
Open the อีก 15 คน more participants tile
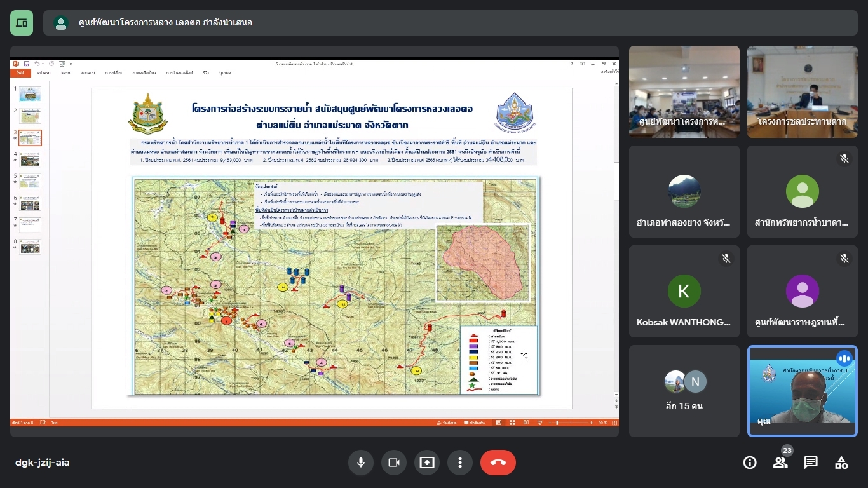click(x=684, y=391)
